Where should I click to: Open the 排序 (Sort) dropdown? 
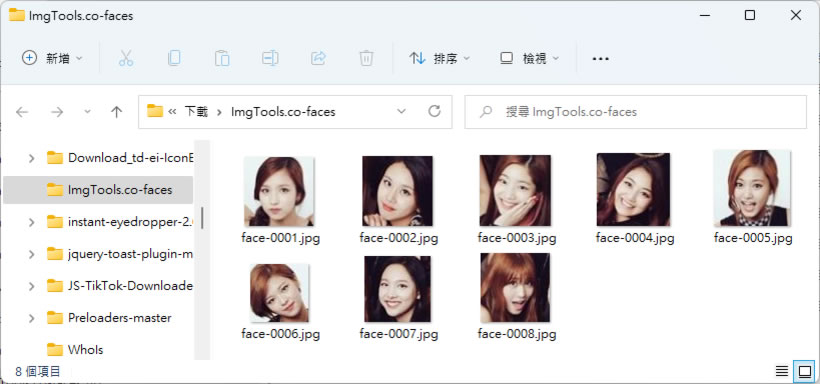click(439, 58)
